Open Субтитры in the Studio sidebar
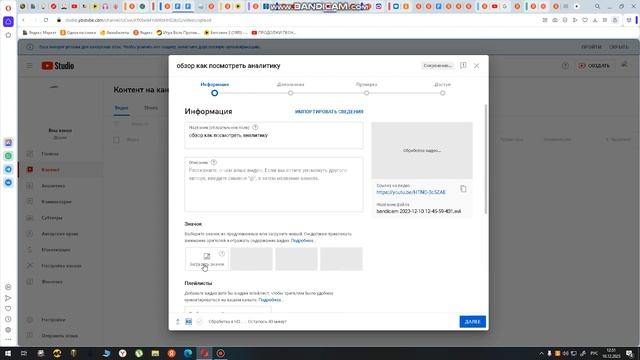This screenshot has width=640, height=360. pos(60,218)
